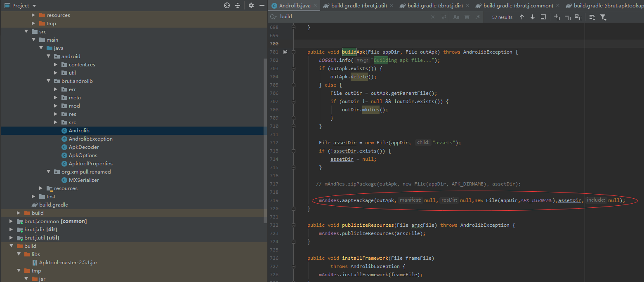Expand brut.j.common module node
644x282 pixels.
coord(11,221)
